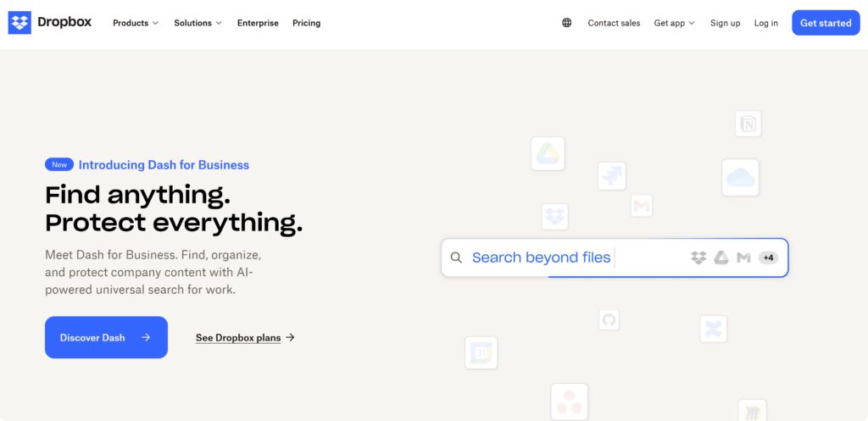
Task: Click Introducing Dash for Business link
Action: 164,165
